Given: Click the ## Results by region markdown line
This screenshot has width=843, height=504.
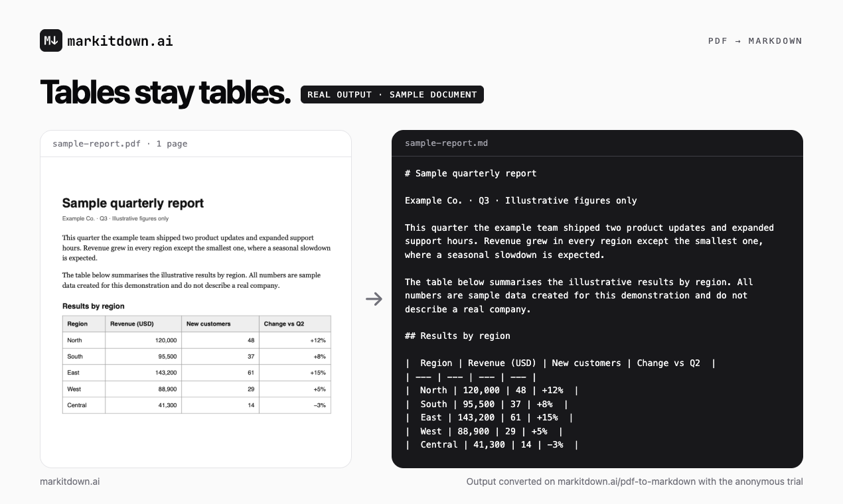Looking at the screenshot, I should click(x=457, y=336).
